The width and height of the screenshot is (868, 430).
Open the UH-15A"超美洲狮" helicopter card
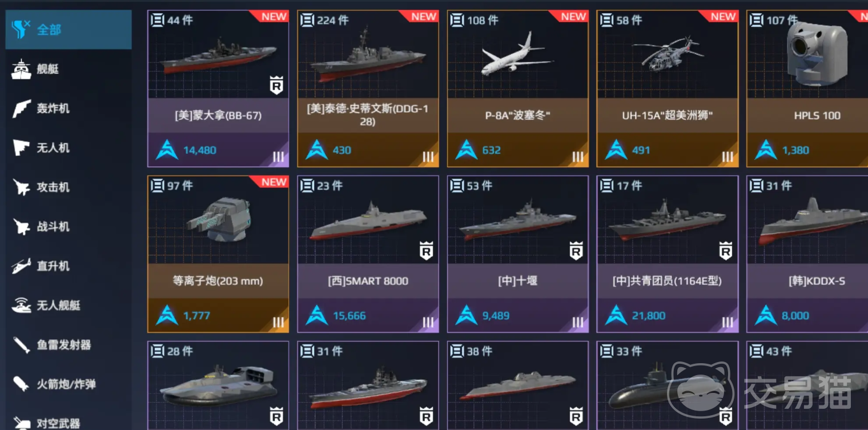pos(667,89)
